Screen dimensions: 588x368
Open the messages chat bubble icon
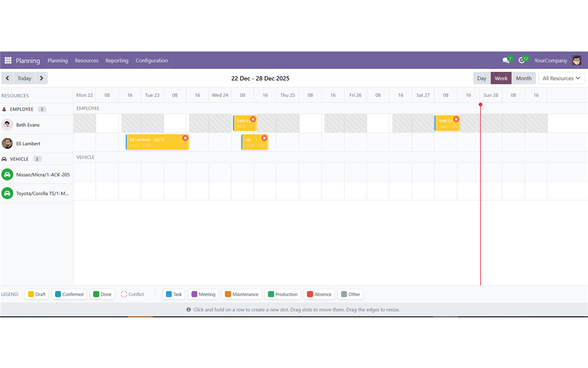click(x=506, y=60)
